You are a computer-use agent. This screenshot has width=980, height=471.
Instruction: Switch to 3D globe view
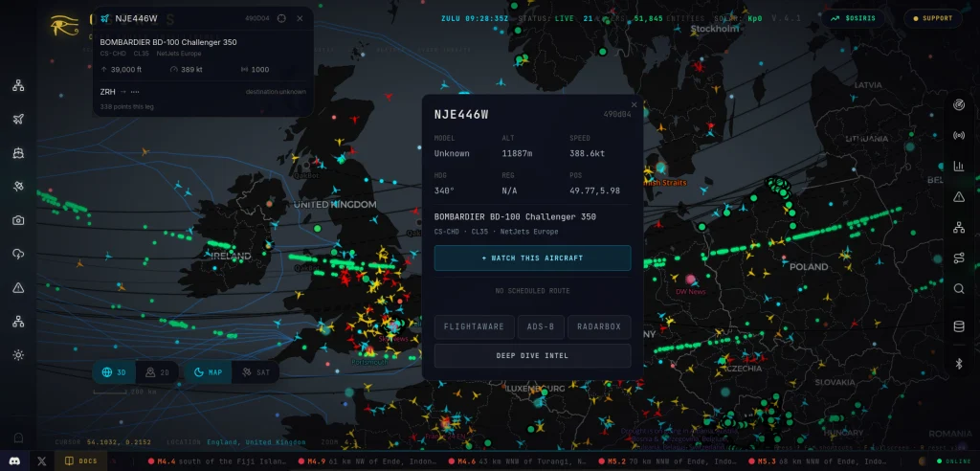click(114, 372)
